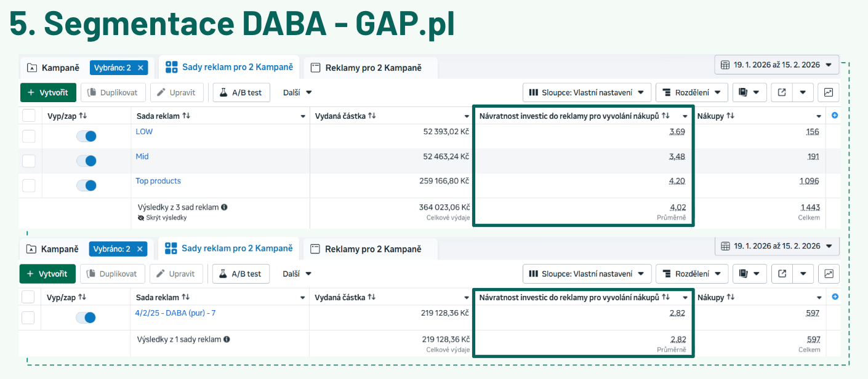This screenshot has width=868, height=379.
Task: Open upper Sloupce: Vlastní nastavení dropdown
Action: point(587,92)
